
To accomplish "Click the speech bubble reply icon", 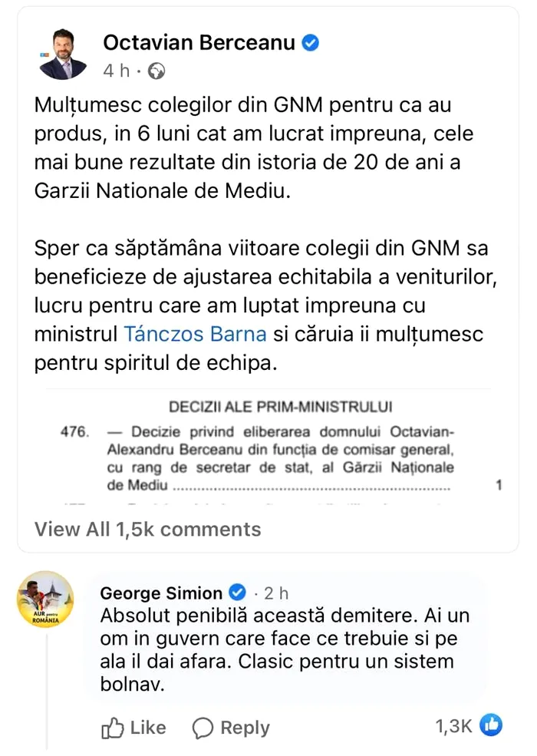I will pos(203,728).
